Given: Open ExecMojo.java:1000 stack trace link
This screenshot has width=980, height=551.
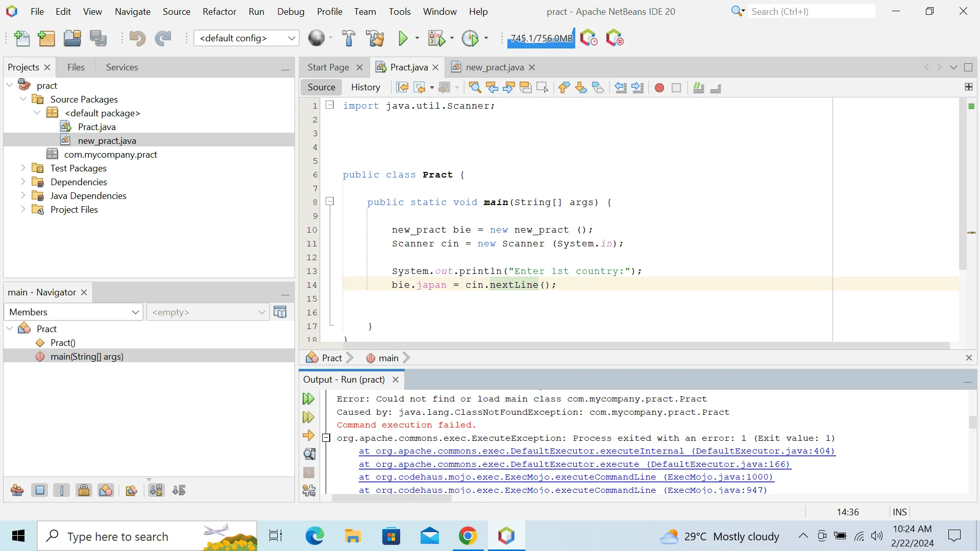Looking at the screenshot, I should (566, 477).
